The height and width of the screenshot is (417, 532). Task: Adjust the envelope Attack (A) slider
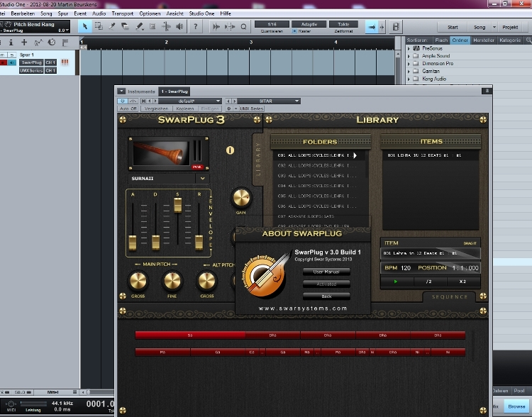click(133, 243)
